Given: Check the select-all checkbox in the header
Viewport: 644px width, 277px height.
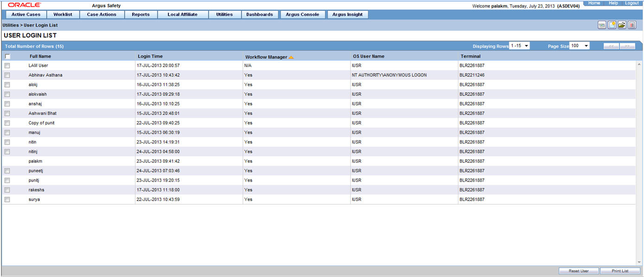Looking at the screenshot, I should tap(7, 56).
